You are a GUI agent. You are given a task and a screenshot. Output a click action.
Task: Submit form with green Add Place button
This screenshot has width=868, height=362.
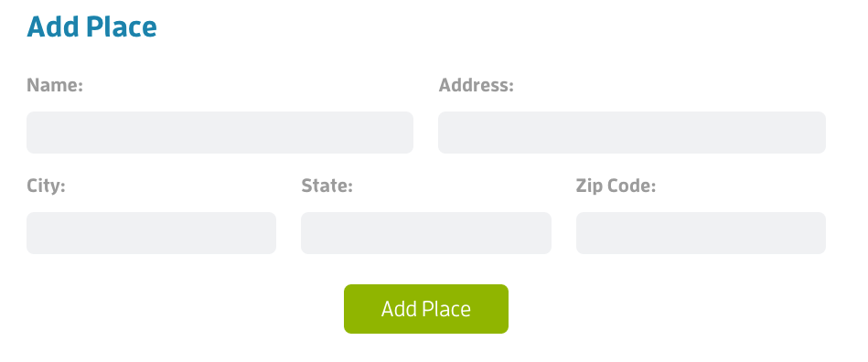[x=425, y=309]
